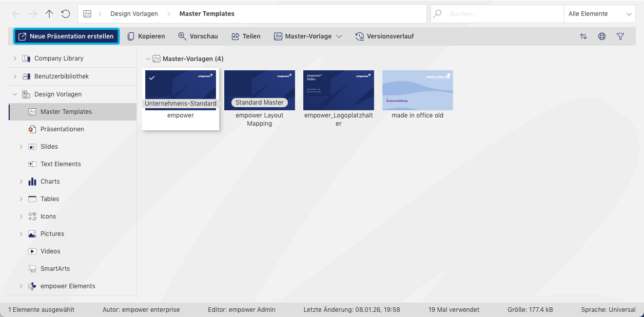Click the Company Library icon
This screenshot has width=644, height=317.
point(26,58)
